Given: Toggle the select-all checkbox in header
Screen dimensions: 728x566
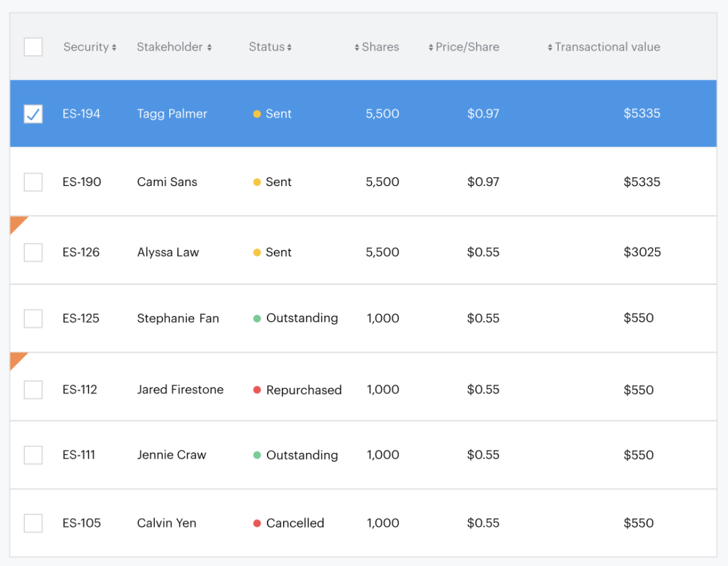Looking at the screenshot, I should click(33, 47).
